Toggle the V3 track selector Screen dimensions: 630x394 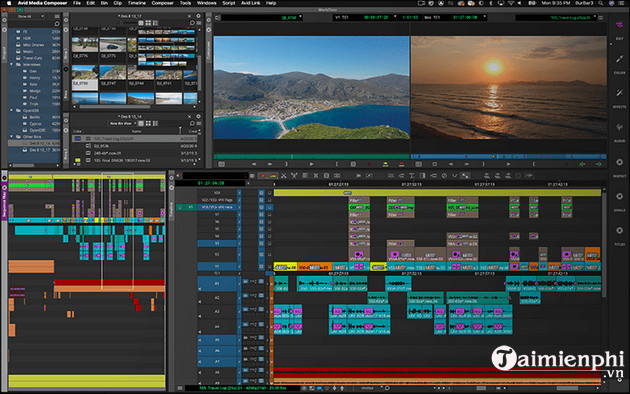coord(217,243)
